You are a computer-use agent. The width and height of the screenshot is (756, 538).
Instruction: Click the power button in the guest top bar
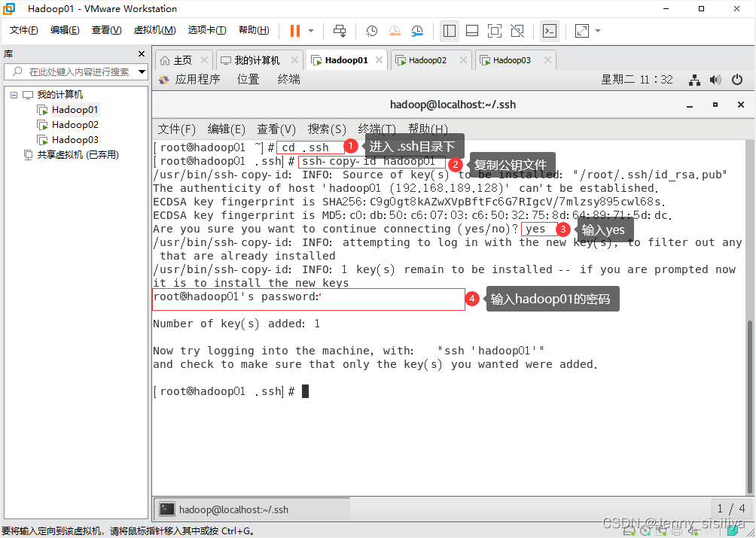point(736,79)
